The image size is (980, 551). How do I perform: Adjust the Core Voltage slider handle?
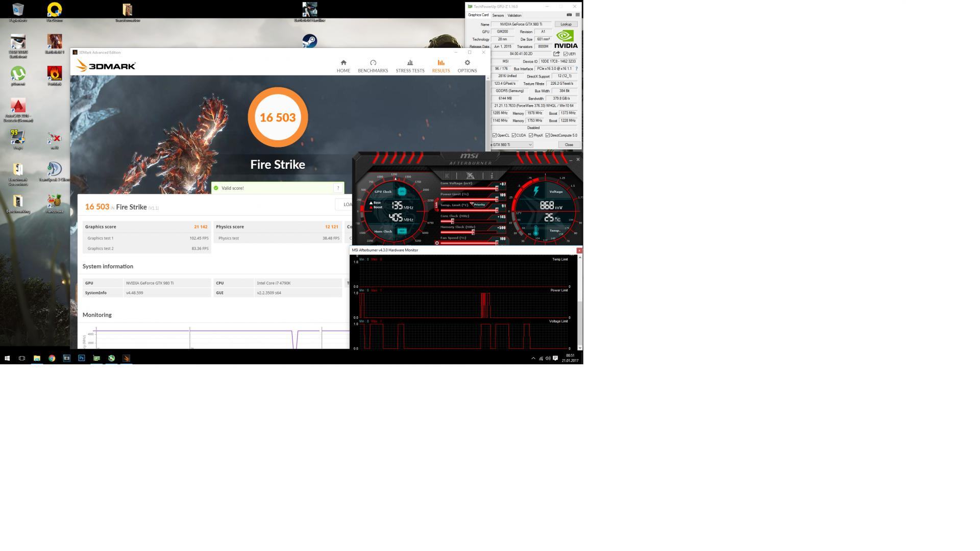[x=497, y=188]
